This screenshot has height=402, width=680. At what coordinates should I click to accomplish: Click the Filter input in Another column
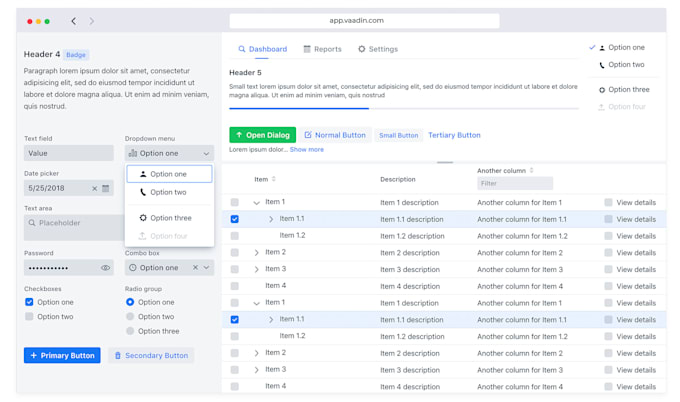point(515,183)
